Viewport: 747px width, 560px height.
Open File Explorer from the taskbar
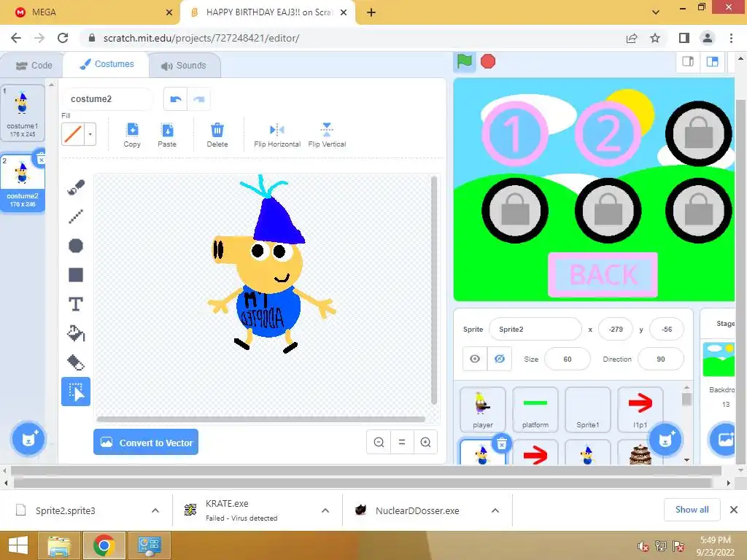58,545
